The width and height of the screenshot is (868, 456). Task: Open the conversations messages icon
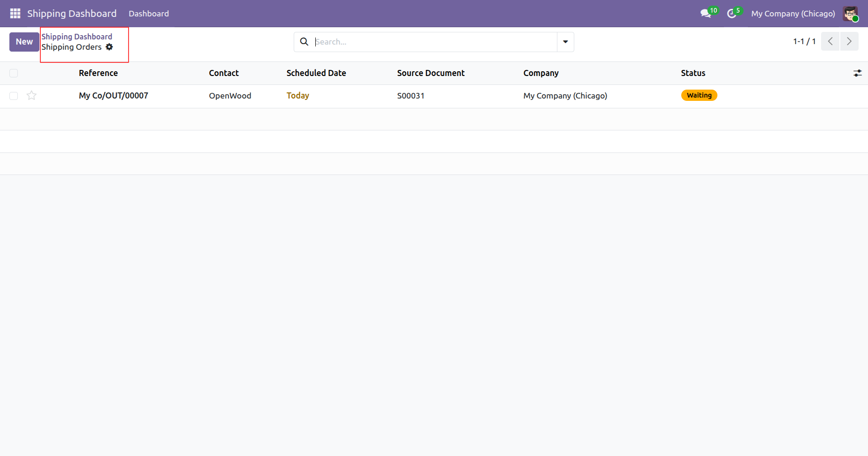705,14
